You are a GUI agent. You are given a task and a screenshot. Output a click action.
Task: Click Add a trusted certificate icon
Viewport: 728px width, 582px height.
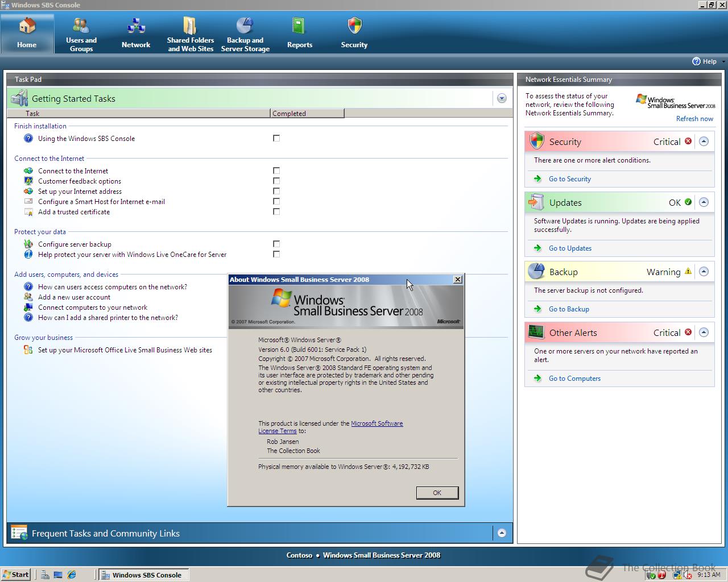coord(28,211)
